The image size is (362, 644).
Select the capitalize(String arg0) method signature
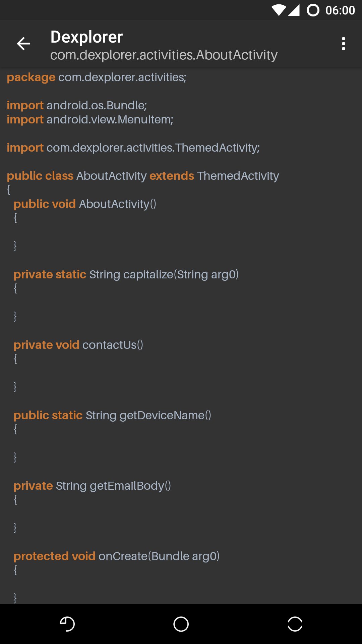coord(126,274)
